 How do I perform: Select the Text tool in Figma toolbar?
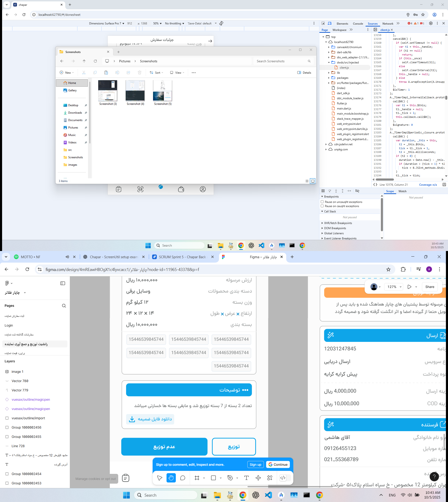click(x=246, y=478)
